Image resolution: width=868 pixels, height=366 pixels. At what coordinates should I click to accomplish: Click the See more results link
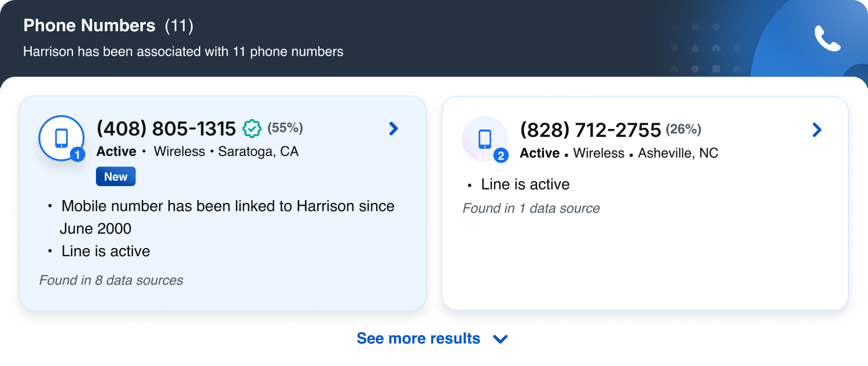[418, 339]
